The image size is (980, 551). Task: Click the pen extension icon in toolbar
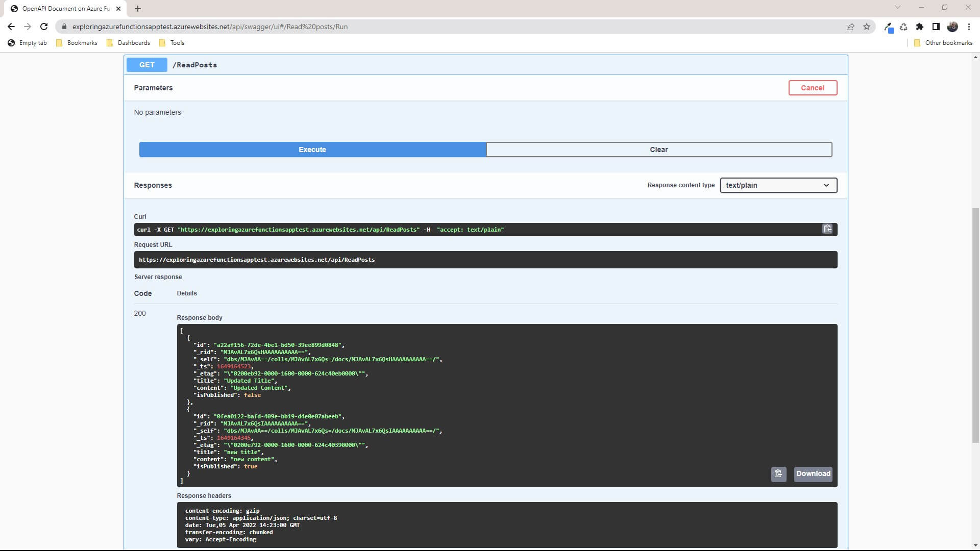click(889, 27)
